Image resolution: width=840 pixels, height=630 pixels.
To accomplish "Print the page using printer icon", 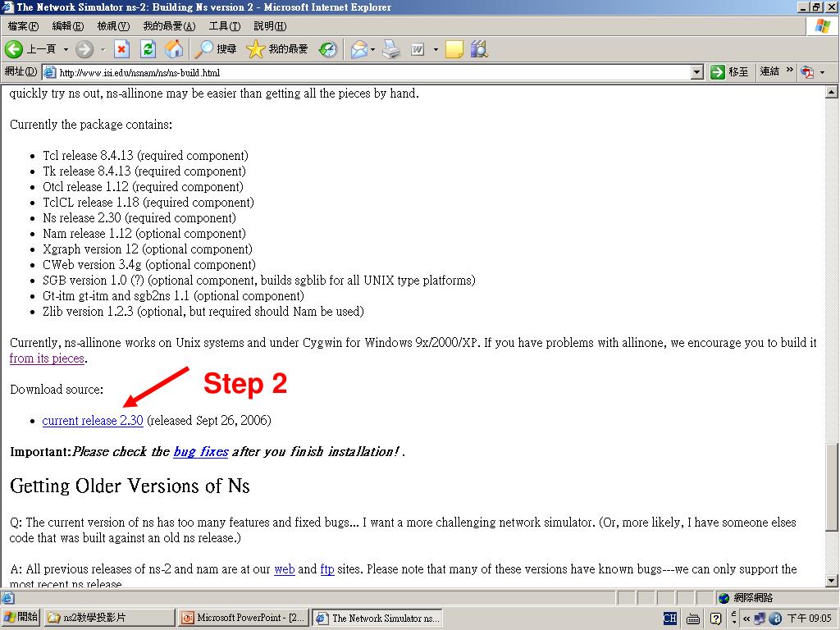I will click(391, 49).
